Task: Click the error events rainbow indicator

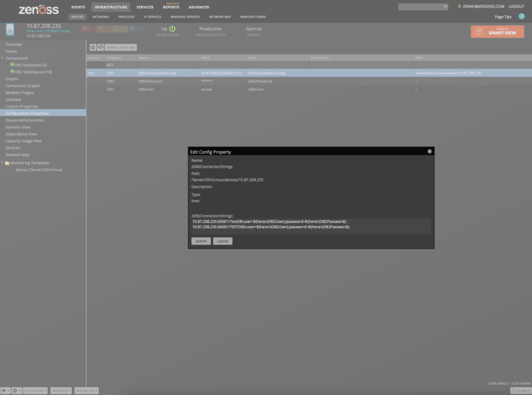Action: tap(104, 29)
